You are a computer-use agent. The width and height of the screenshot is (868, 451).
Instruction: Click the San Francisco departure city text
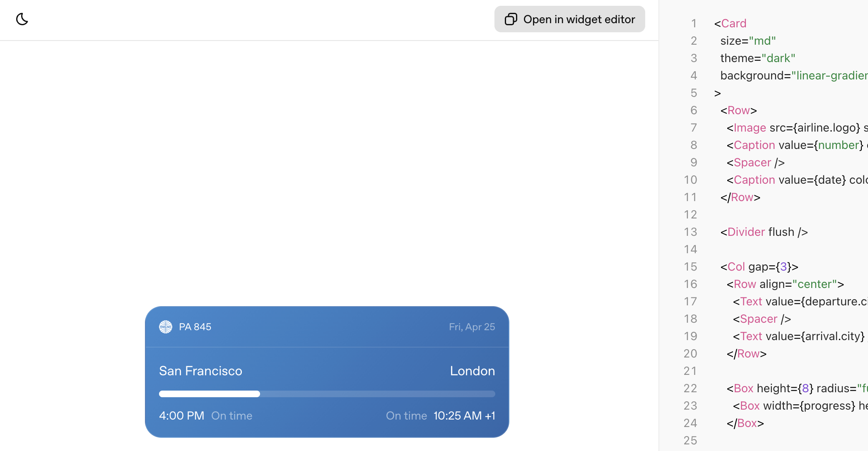pyautogui.click(x=200, y=371)
